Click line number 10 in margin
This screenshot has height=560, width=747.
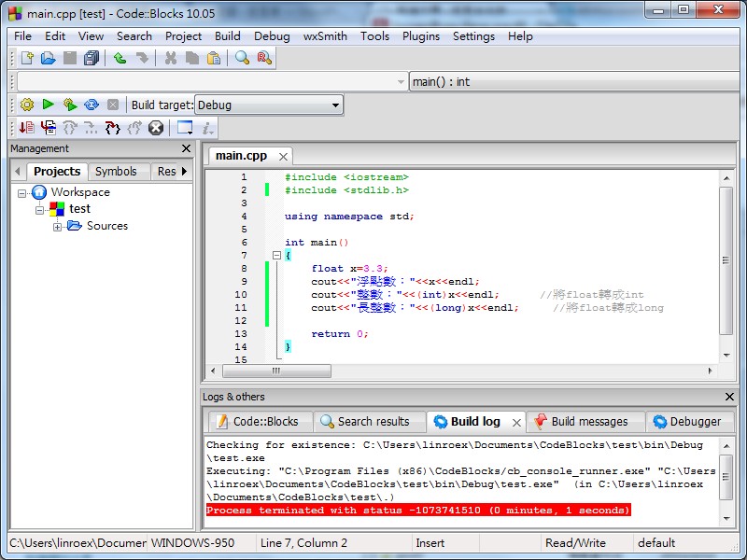(x=241, y=295)
